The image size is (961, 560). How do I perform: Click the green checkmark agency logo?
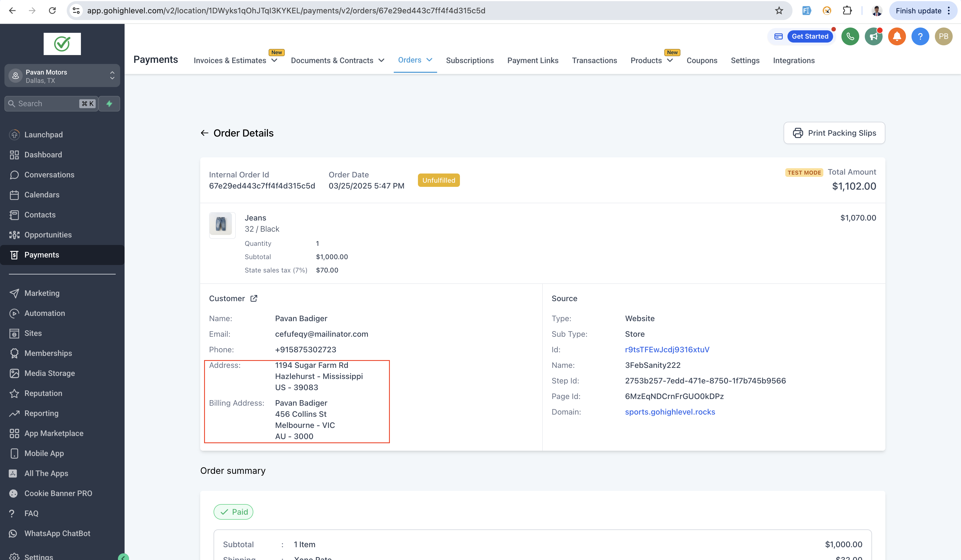tap(62, 44)
